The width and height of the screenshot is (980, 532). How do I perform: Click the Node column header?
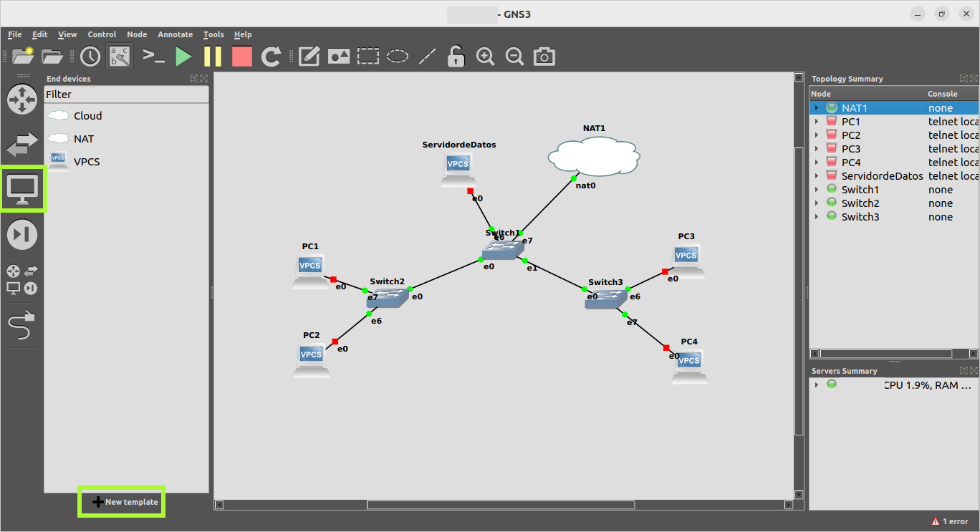(868, 94)
